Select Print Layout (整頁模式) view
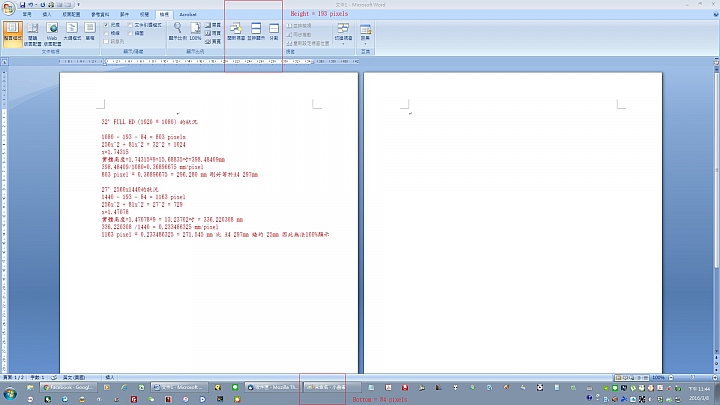This screenshot has width=720, height=405. coord(12,34)
